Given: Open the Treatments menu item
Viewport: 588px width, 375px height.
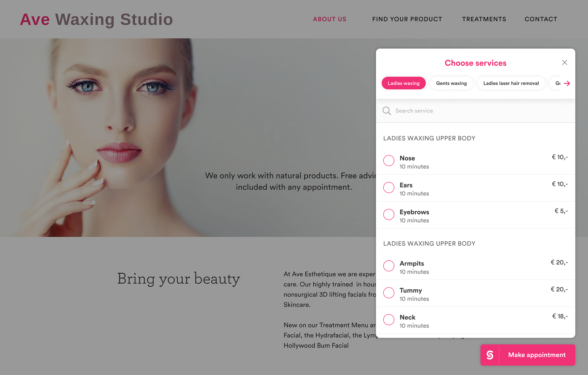Looking at the screenshot, I should [484, 19].
